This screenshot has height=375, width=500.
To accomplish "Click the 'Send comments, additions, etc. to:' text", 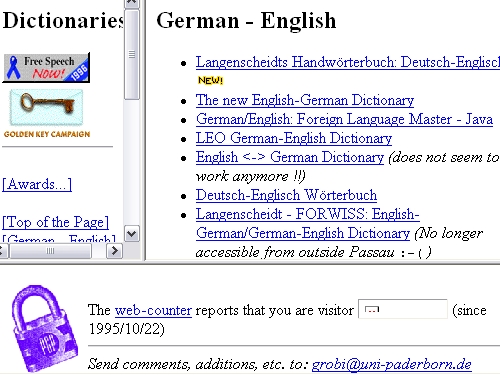I will click(x=198, y=364).
